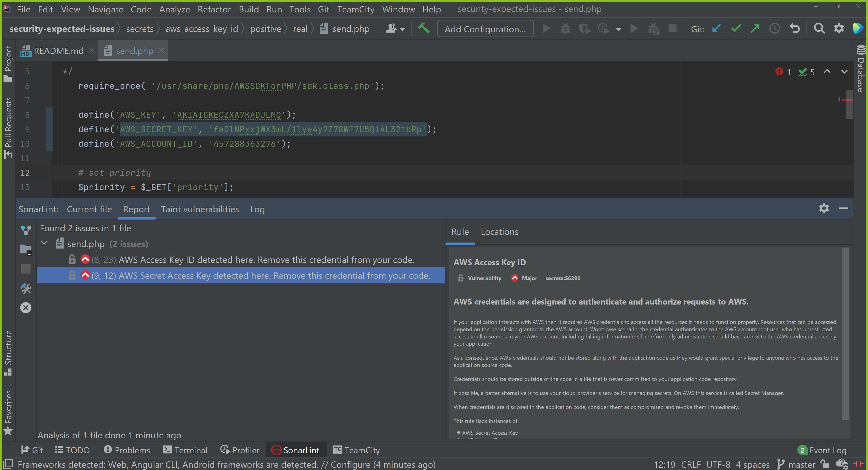Image resolution: width=868 pixels, height=470 pixels.
Task: Click the rule description vertical scrollbar
Action: coord(845,334)
